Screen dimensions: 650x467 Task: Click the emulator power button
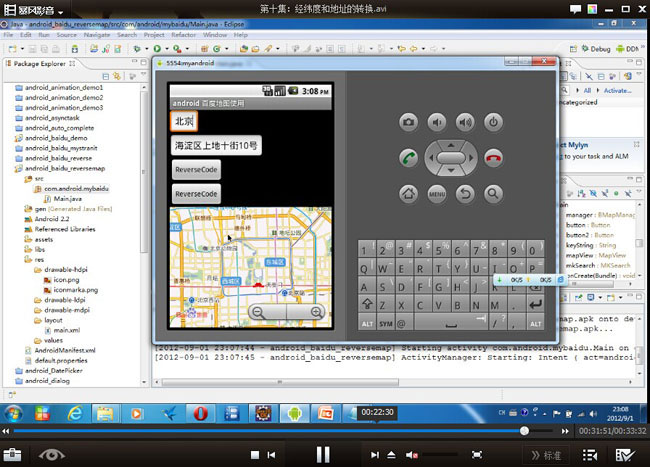coord(493,122)
